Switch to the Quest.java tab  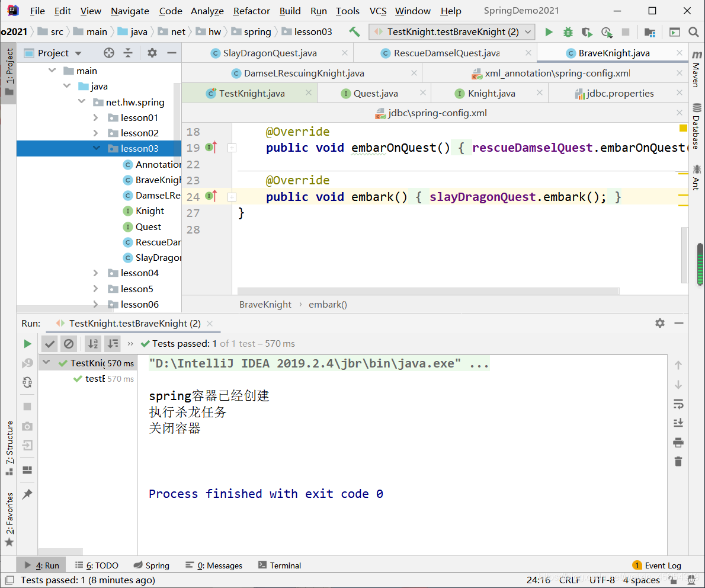point(376,93)
